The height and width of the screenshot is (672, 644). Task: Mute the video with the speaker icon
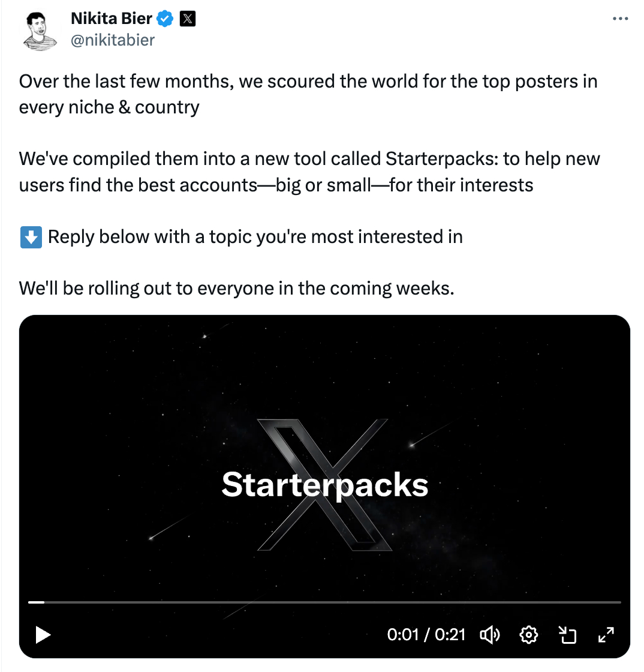click(490, 634)
